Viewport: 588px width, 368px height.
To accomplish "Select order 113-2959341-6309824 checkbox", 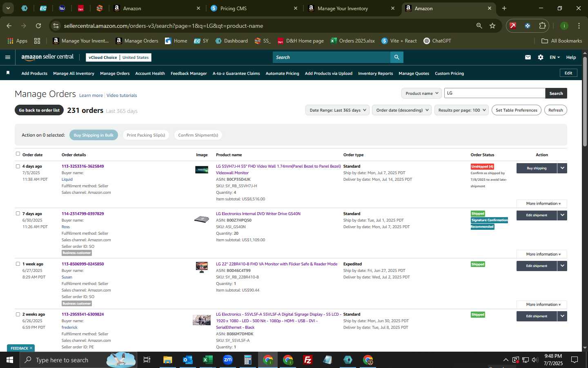I will (x=18, y=314).
